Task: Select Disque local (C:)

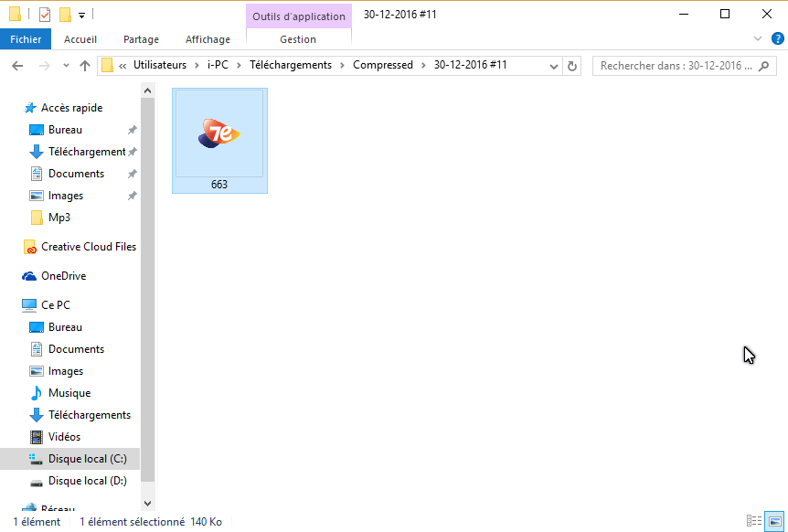Action: tap(69, 459)
